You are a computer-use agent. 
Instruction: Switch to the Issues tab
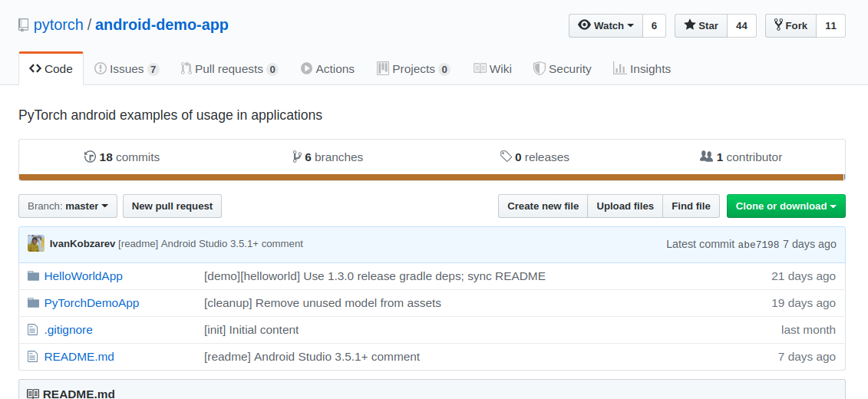(127, 69)
